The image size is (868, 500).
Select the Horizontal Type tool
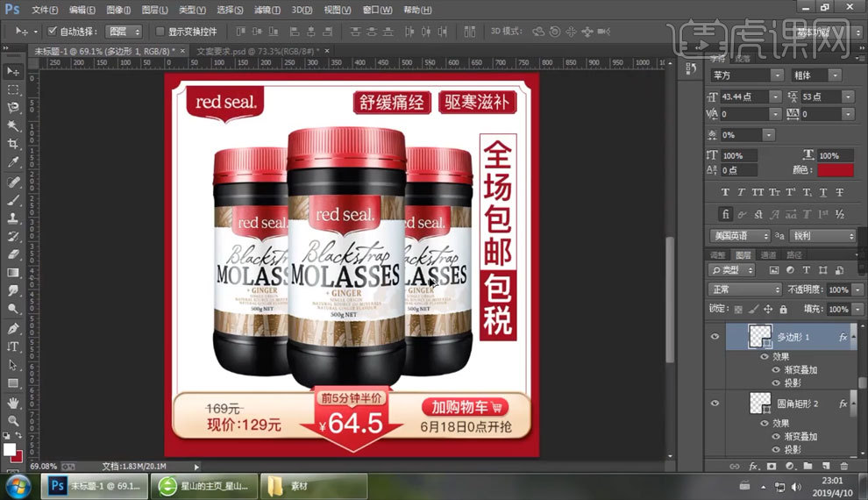click(13, 346)
